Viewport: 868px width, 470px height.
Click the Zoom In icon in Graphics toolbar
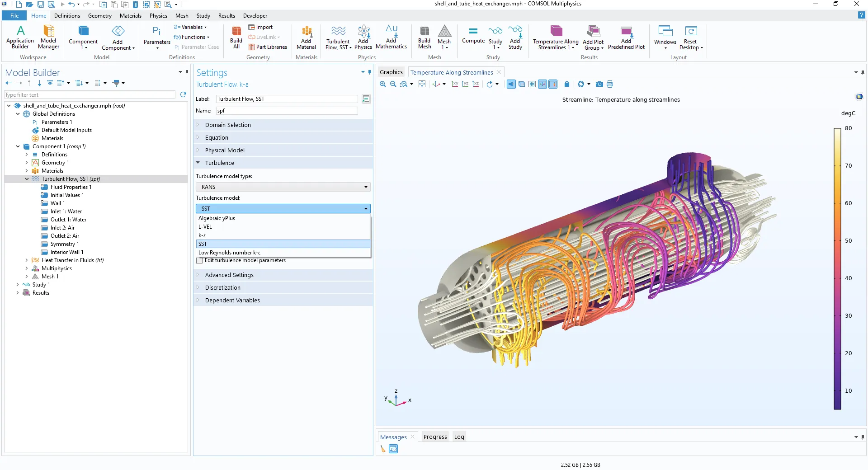pyautogui.click(x=383, y=84)
